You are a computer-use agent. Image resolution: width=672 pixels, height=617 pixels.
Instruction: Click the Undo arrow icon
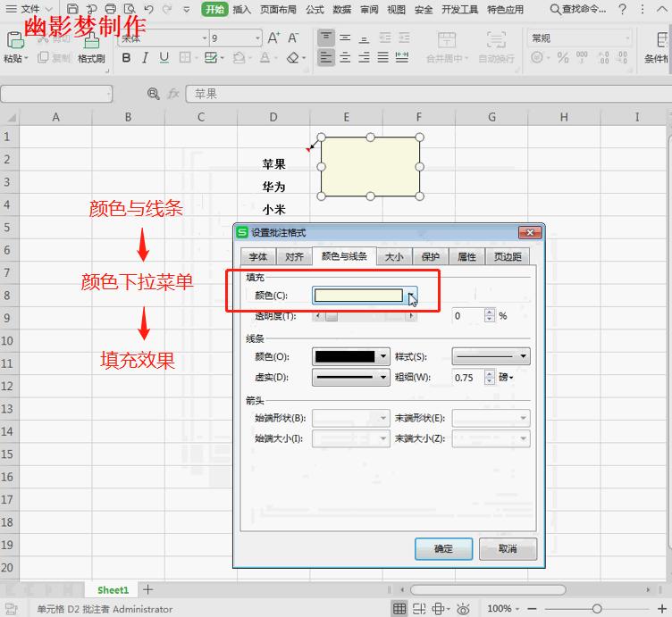148,9
